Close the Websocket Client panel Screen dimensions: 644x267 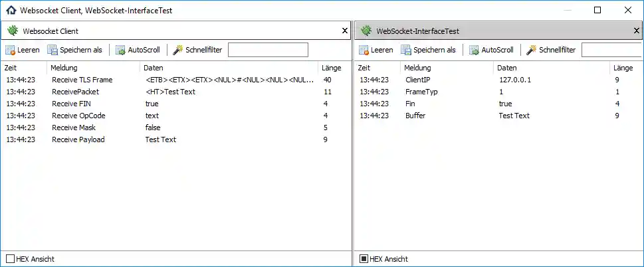pos(345,31)
